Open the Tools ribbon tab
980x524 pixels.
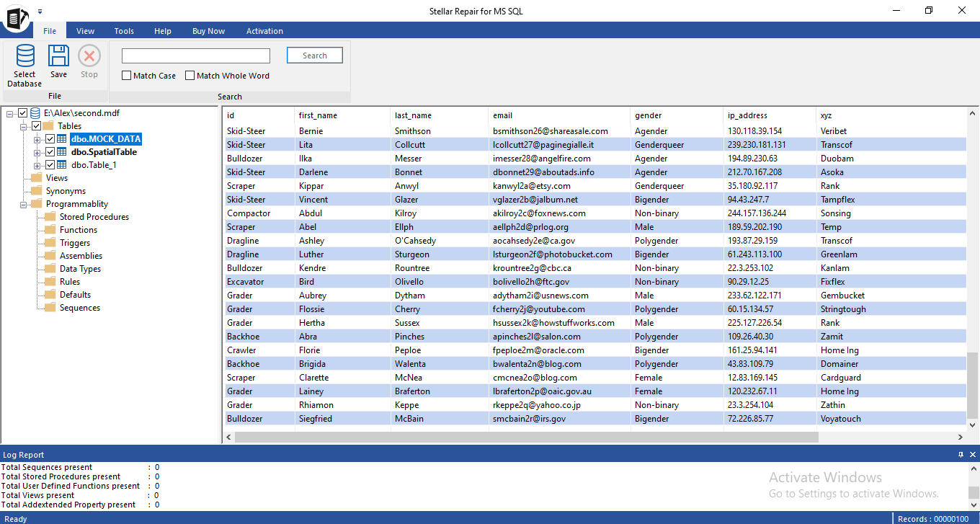(x=124, y=31)
